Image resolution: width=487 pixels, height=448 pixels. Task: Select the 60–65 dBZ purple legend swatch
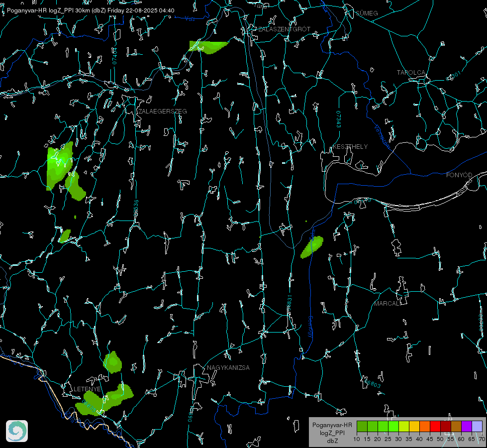tap(467, 426)
